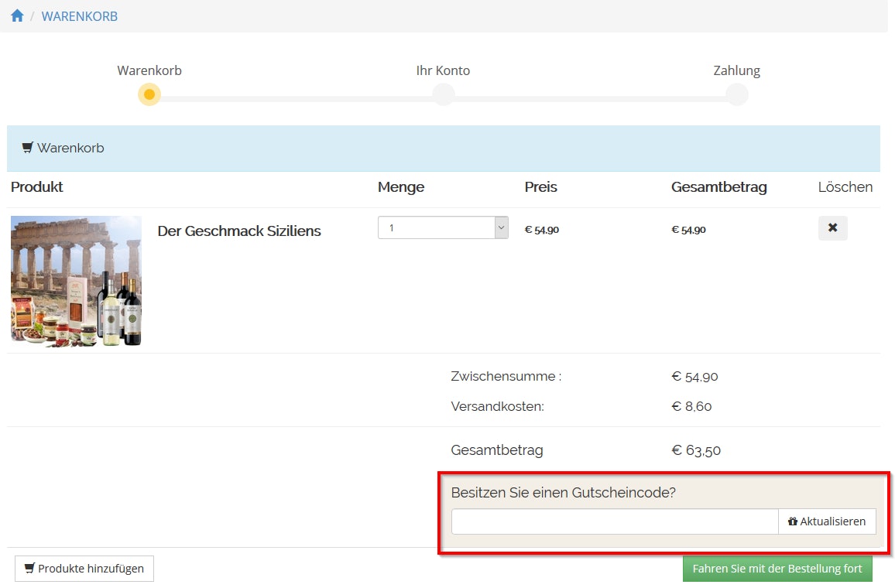Select the Zahlung step circle
This screenshot has width=895, height=588.
(x=736, y=94)
